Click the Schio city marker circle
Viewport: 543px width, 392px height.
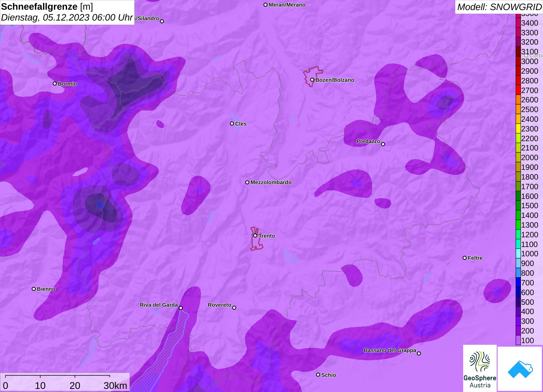pyautogui.click(x=318, y=375)
